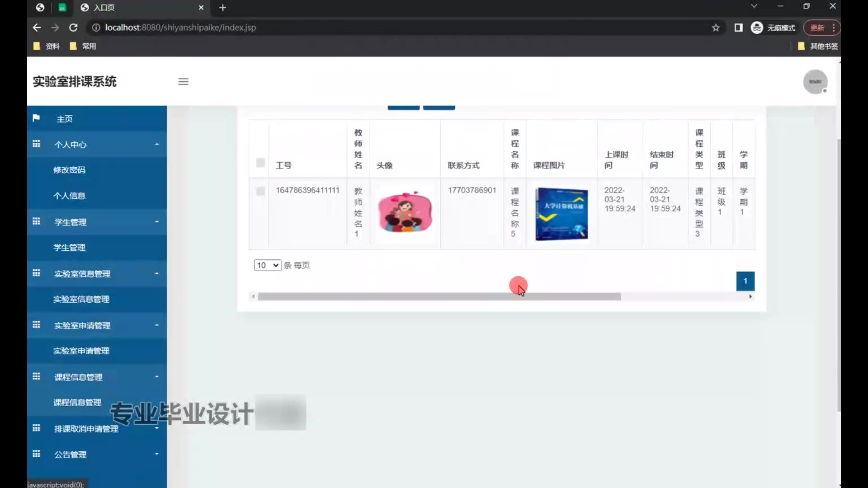Open the course picture thumbnail
The image size is (868, 488).
561,214
